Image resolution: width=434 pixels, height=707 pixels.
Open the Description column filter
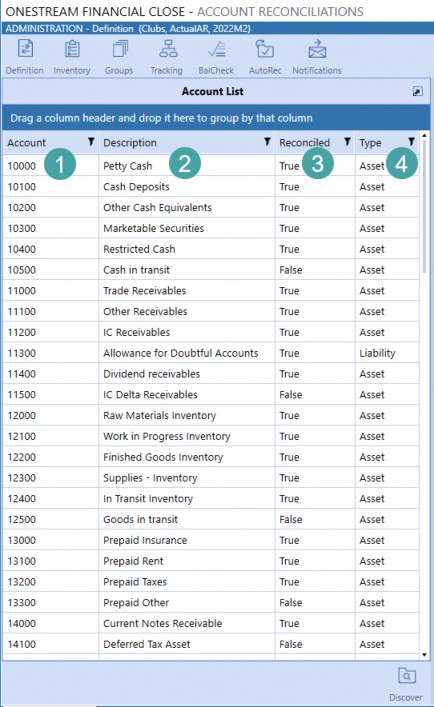tap(267, 142)
